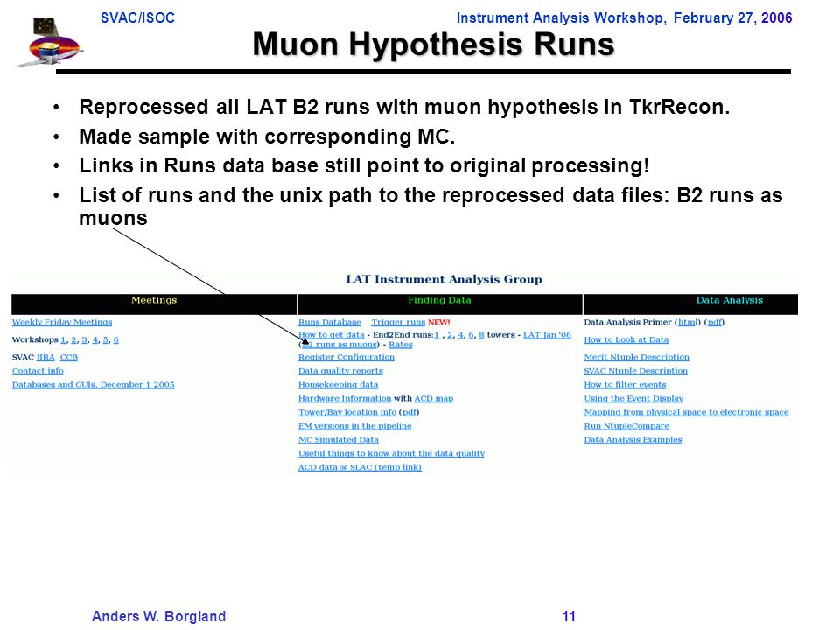Viewport: 840px width, 630px height.
Task: Click slide number 11 in footer
Action: (x=569, y=616)
